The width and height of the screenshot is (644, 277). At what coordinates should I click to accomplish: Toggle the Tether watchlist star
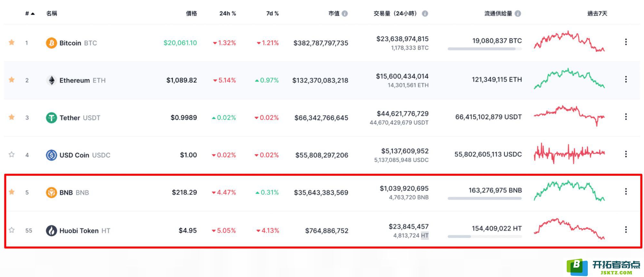coord(12,117)
